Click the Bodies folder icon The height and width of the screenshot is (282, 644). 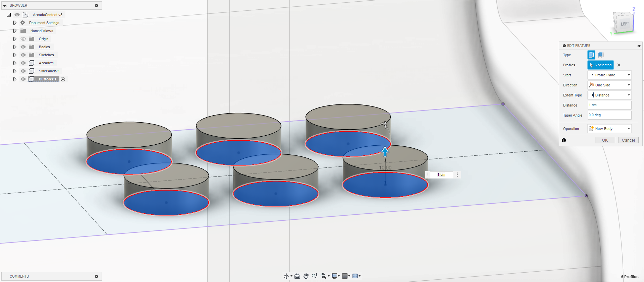pos(32,47)
